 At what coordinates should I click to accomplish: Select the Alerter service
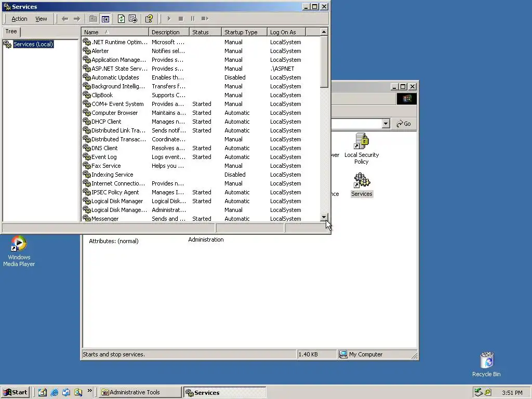(100, 51)
